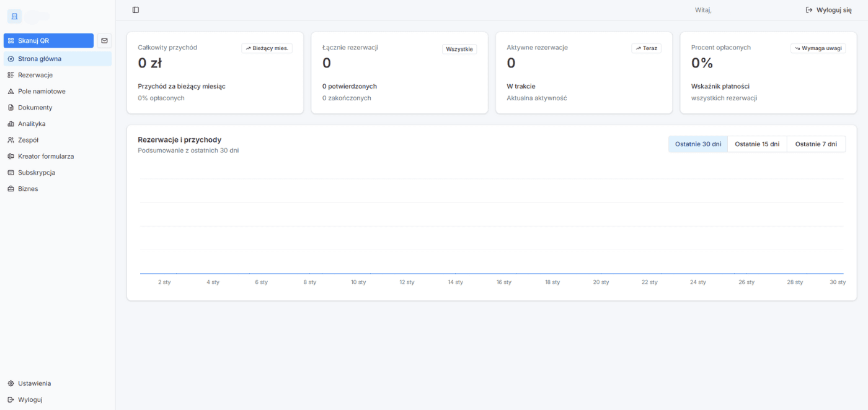Image resolution: width=868 pixels, height=410 pixels.
Task: Click the down-trend arrow in Wymaga uwagi badge
Action: [x=797, y=48]
